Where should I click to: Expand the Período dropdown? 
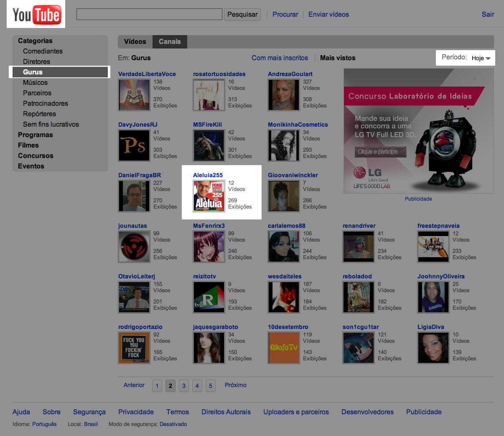[481, 58]
